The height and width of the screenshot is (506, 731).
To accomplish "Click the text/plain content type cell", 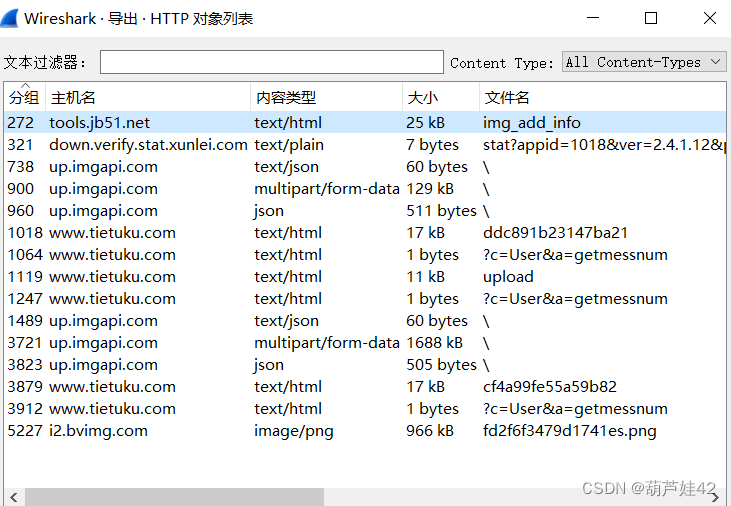I will click(289, 145).
